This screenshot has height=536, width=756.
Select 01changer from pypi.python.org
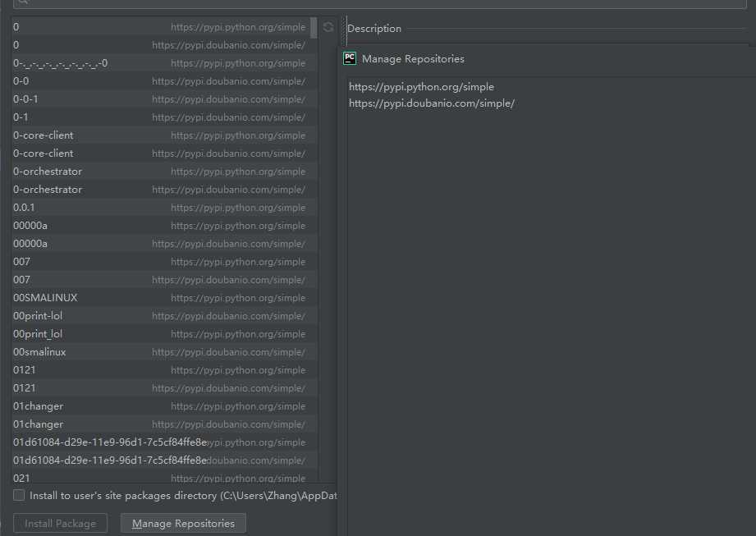[164, 406]
